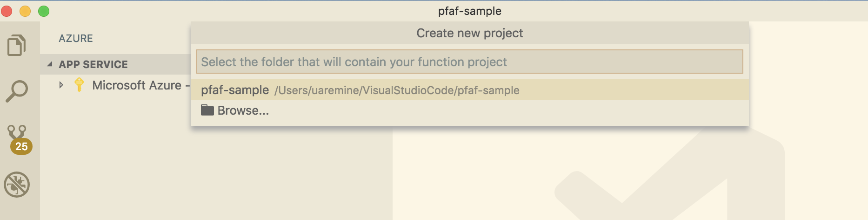Viewport: 868px width, 220px height.
Task: Click the /Users/uaremine/VisualStudioCode/pfaf-sample path text
Action: click(397, 90)
